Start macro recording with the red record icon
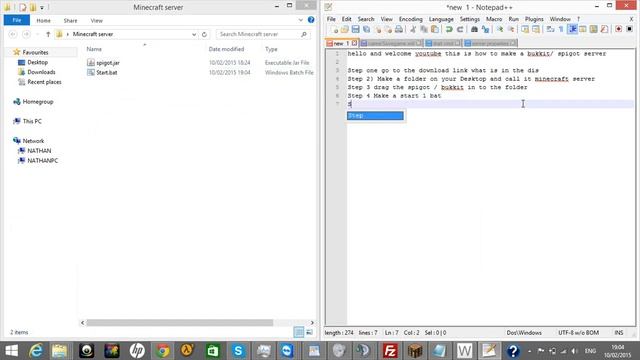Image resolution: width=640 pixels, height=360 pixels. click(x=618, y=29)
